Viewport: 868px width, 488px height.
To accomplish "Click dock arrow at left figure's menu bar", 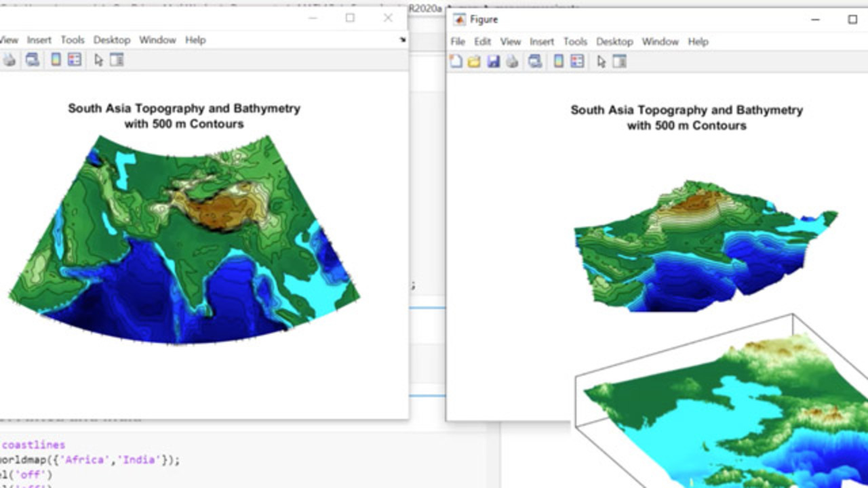I will pyautogui.click(x=402, y=40).
